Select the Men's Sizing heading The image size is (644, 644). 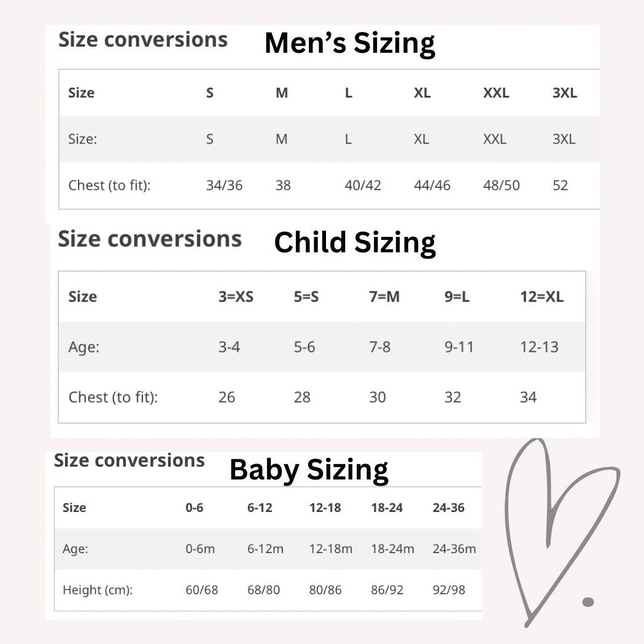[x=349, y=44]
